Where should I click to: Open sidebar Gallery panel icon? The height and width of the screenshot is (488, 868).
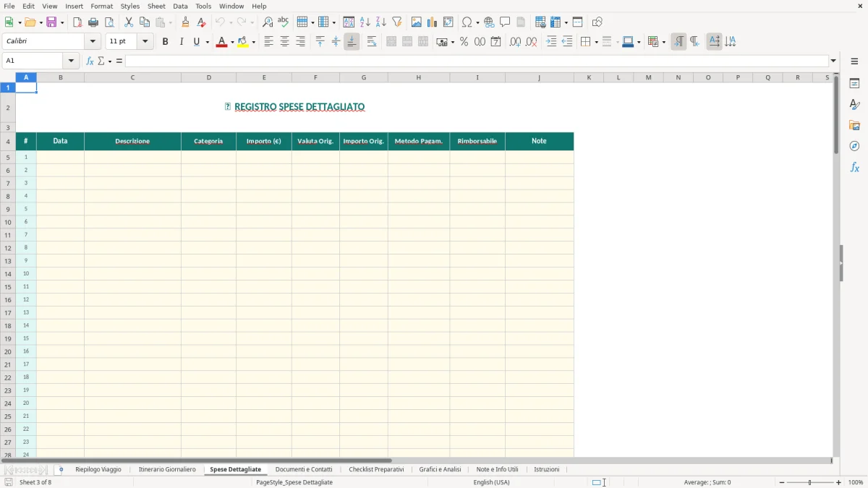point(854,126)
